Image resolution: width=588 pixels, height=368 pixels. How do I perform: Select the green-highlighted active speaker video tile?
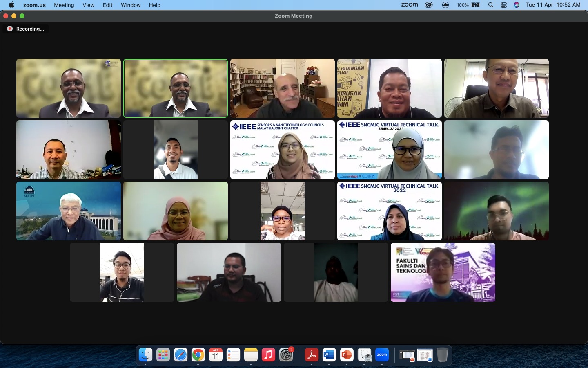pyautogui.click(x=176, y=88)
